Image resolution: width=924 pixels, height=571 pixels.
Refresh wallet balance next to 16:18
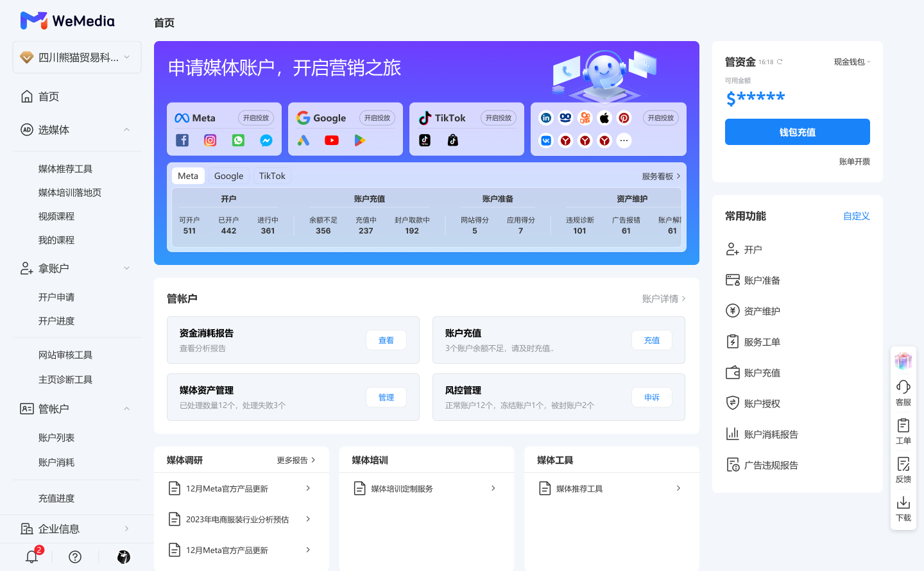point(780,62)
